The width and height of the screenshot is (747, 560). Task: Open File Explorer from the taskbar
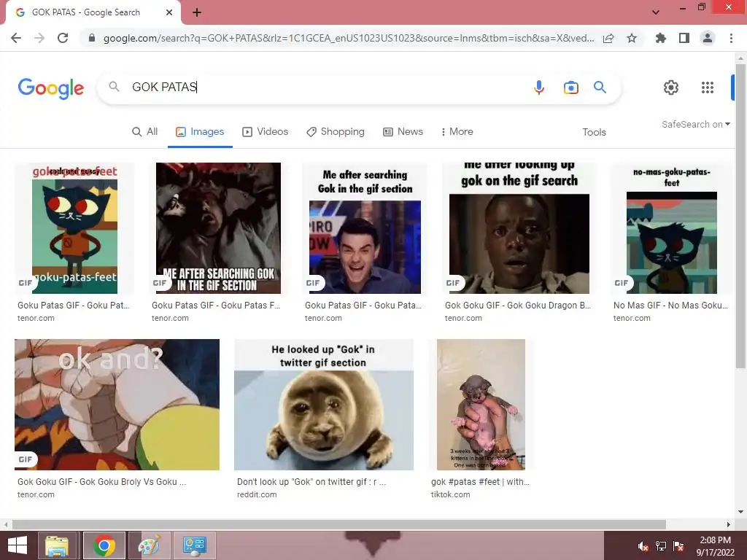pyautogui.click(x=57, y=545)
